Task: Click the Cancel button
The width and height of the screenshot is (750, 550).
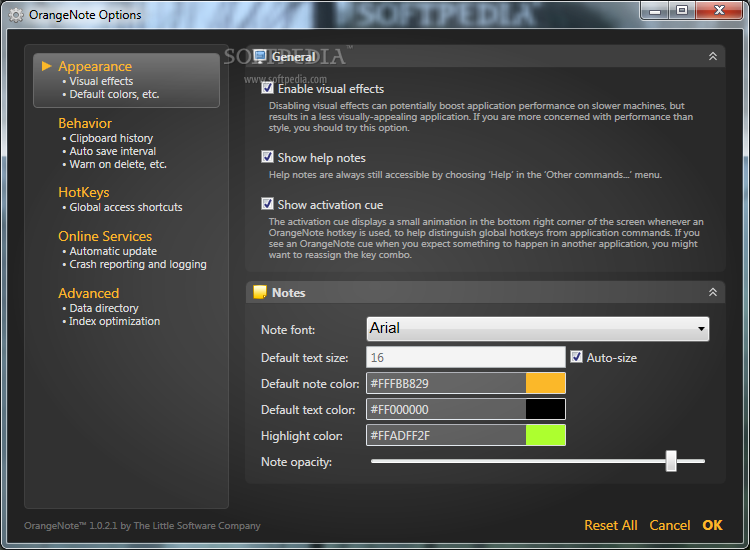Action: 670,525
